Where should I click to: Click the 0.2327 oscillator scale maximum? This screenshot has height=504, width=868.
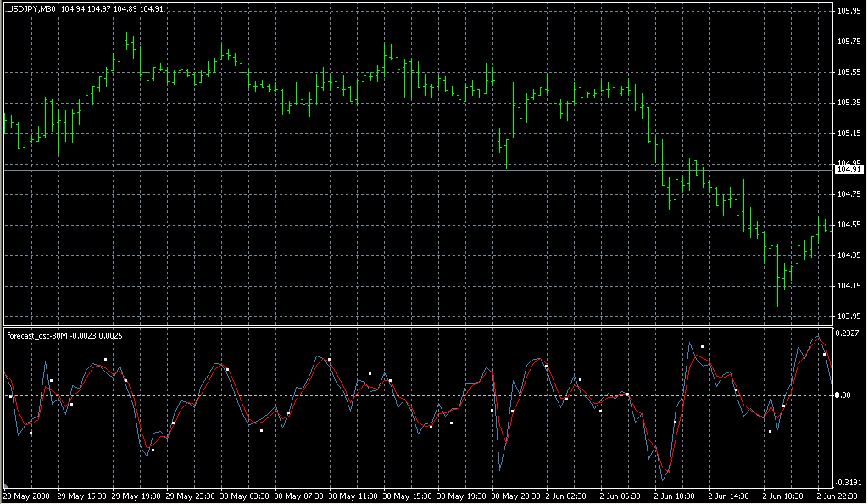pyautogui.click(x=848, y=334)
